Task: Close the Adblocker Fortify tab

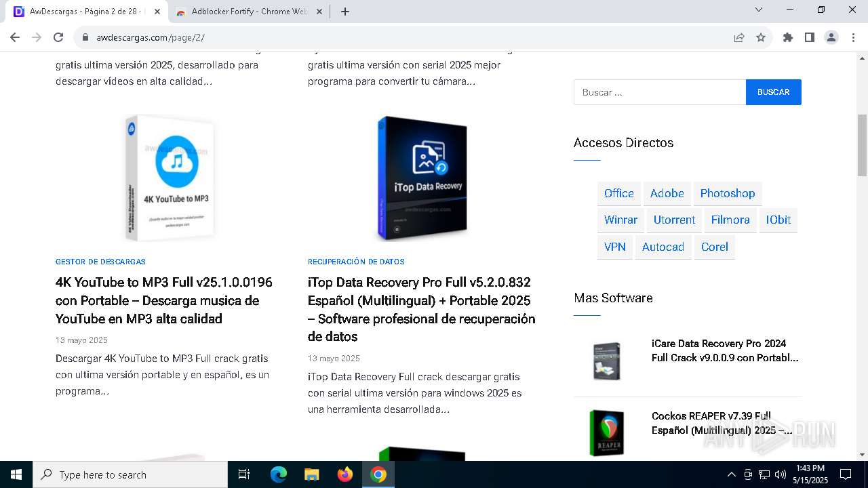Action: click(320, 12)
